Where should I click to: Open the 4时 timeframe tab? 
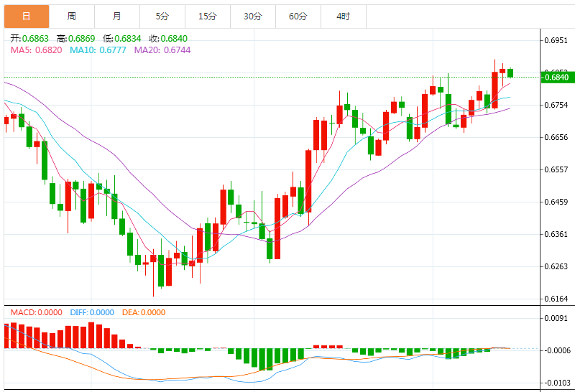(344, 16)
